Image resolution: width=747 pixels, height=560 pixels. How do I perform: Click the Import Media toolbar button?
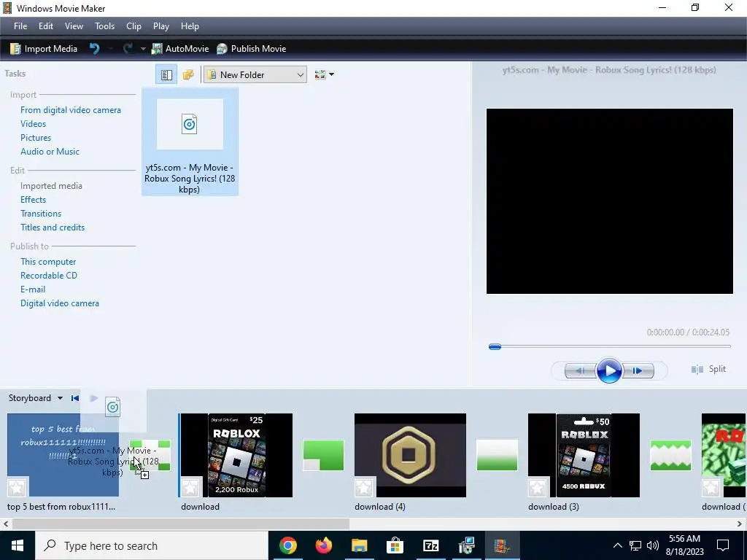[x=44, y=49]
